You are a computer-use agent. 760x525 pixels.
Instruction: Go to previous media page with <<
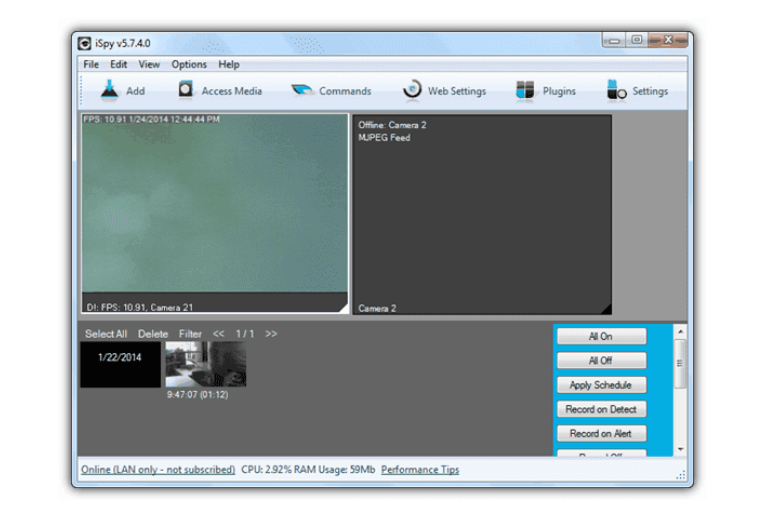(219, 334)
